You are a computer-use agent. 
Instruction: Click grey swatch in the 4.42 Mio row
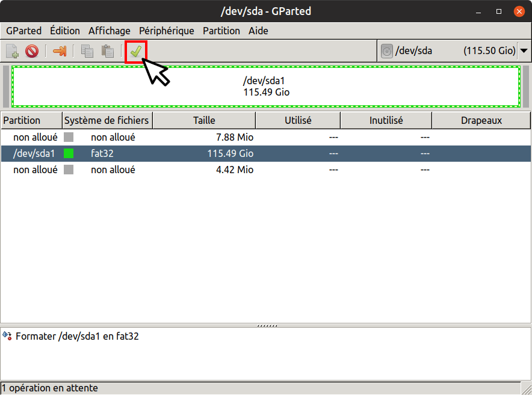coord(69,170)
